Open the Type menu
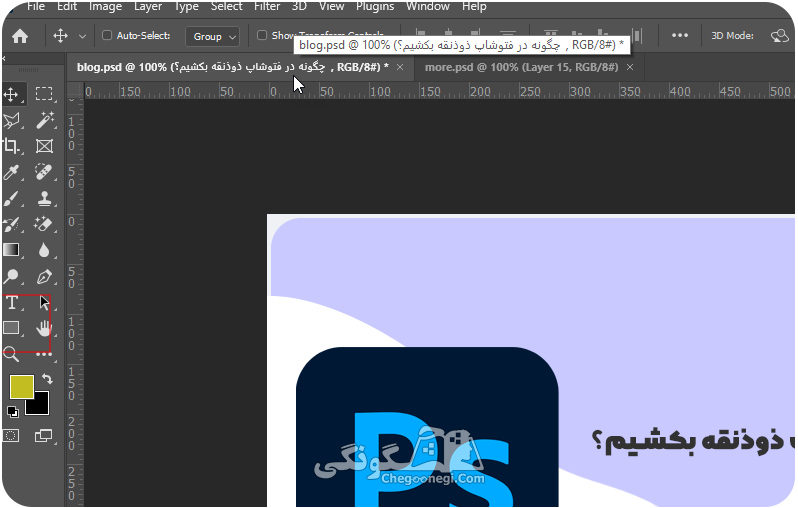The image size is (798, 508). [x=186, y=7]
